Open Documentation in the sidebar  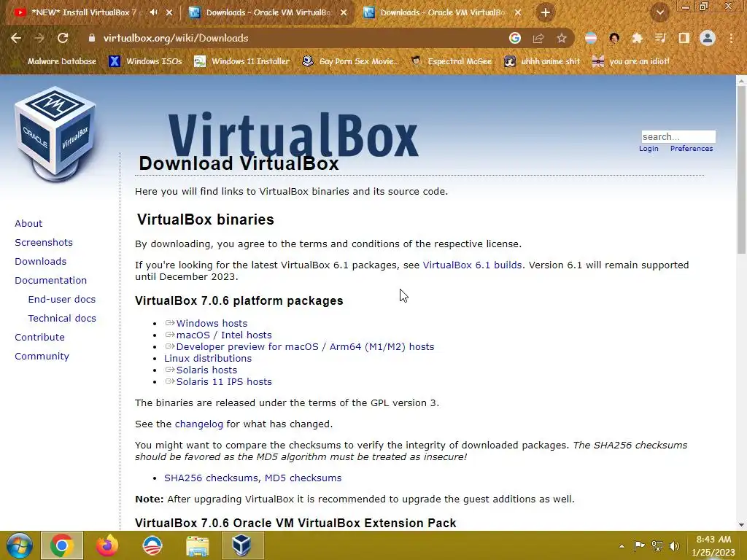pyautogui.click(x=50, y=281)
